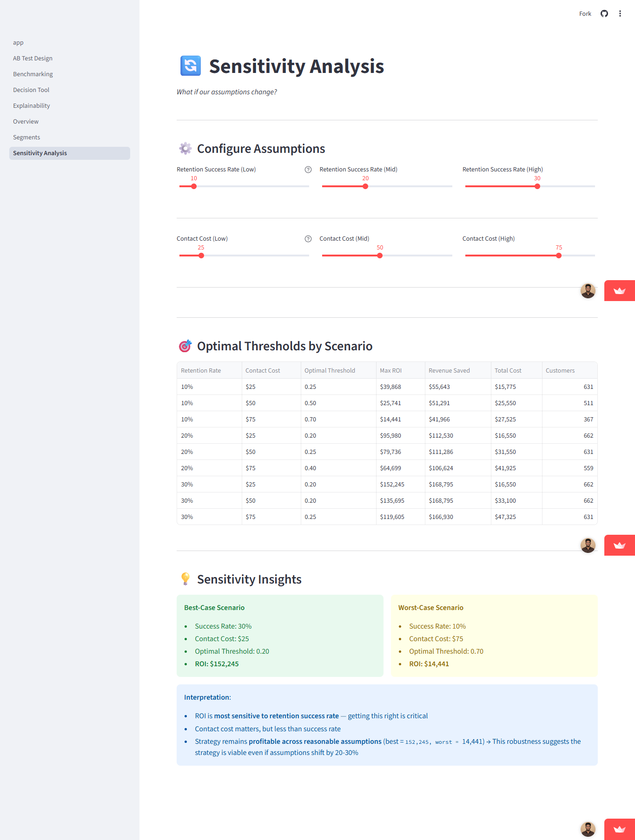Screen dimensions: 635x840
Task: Click the Contact Cost (Low) slider handle
Action: 201,256
